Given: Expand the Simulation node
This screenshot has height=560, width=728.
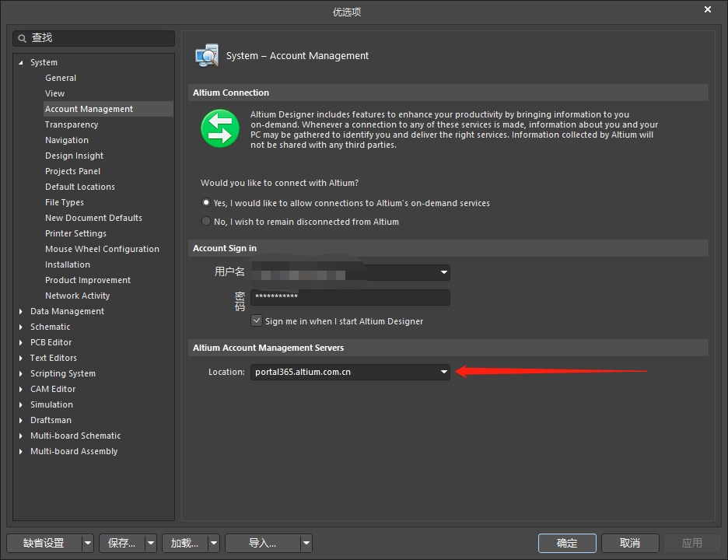Looking at the screenshot, I should click(x=21, y=405).
